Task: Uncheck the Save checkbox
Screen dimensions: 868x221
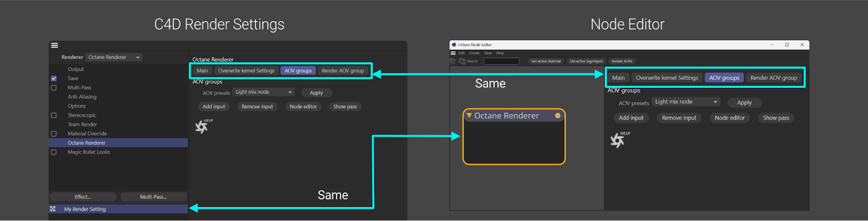Action: click(54, 79)
